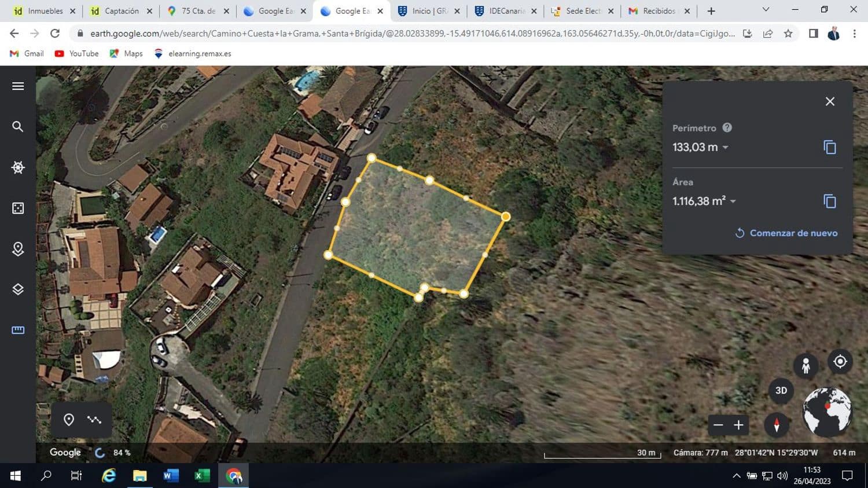The image size is (868, 488).
Task: Launch Voyager from the sidebar
Action: point(17,167)
